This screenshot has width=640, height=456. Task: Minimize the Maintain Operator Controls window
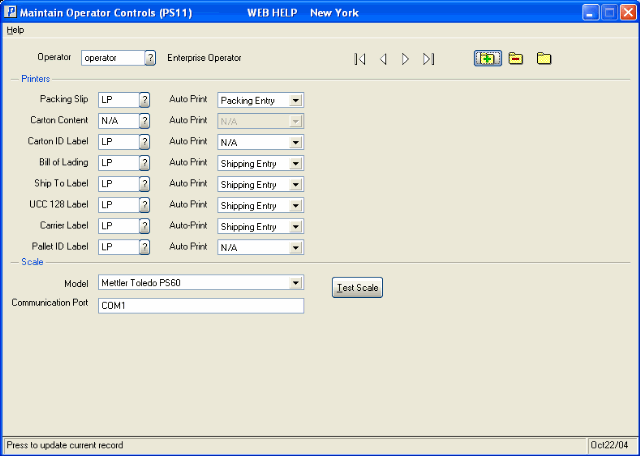tap(590, 13)
